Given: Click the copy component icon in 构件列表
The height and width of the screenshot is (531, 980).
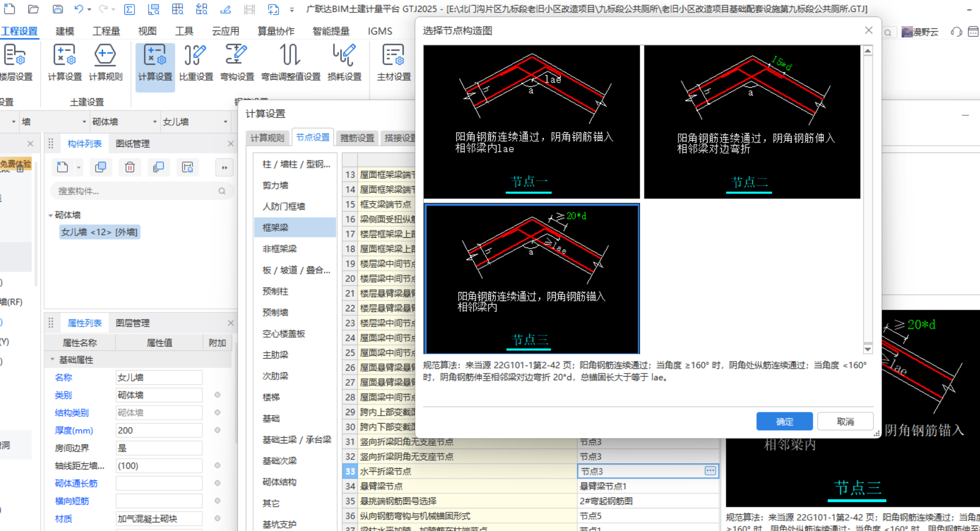Looking at the screenshot, I should (x=101, y=167).
